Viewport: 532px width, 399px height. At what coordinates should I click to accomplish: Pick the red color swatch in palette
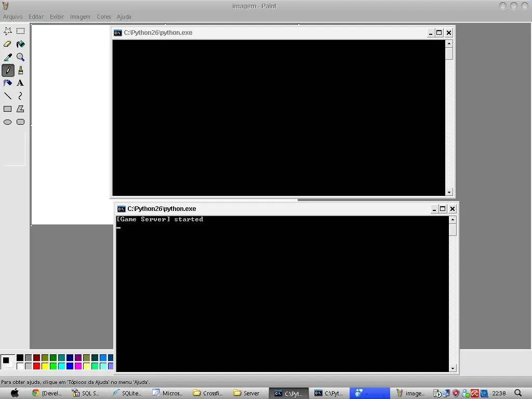37,366
